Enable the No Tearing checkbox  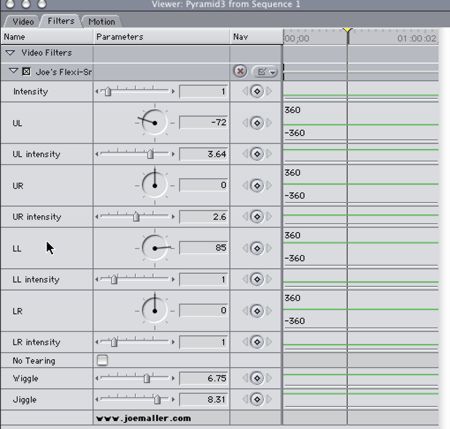(x=102, y=360)
